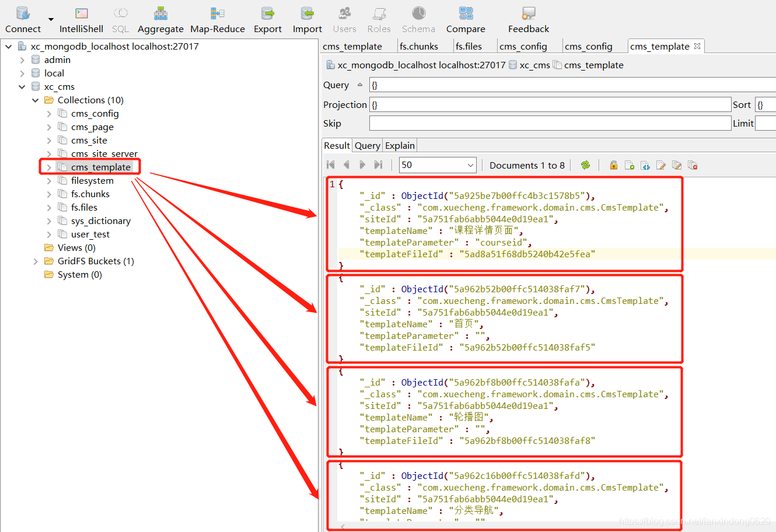Expand the GridFS Buckets (1) folder
The image size is (776, 532).
tap(36, 261)
